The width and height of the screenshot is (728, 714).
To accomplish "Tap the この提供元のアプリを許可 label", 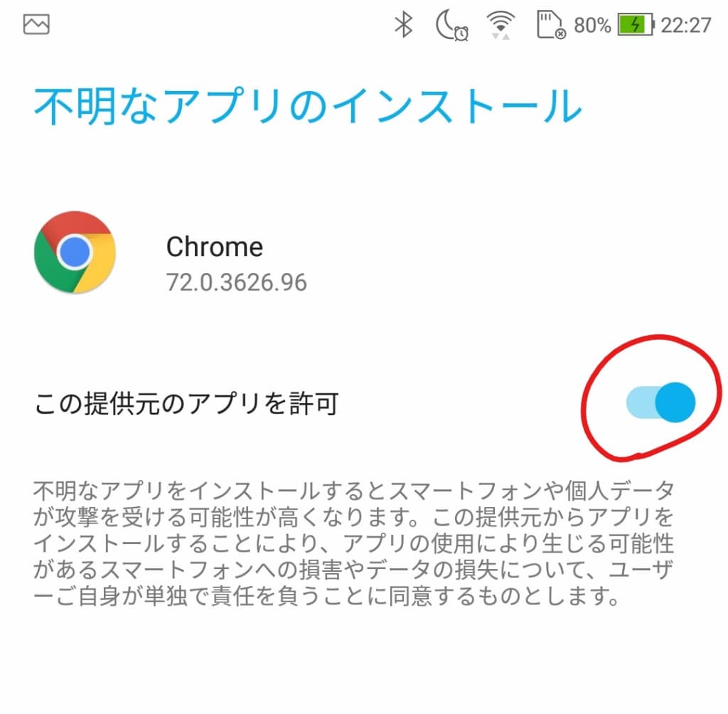I will (186, 403).
